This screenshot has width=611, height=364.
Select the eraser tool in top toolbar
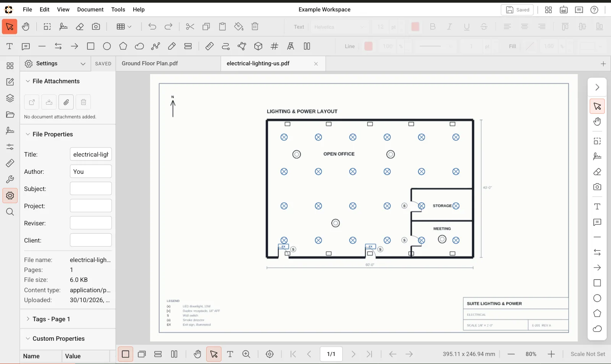click(x=79, y=27)
